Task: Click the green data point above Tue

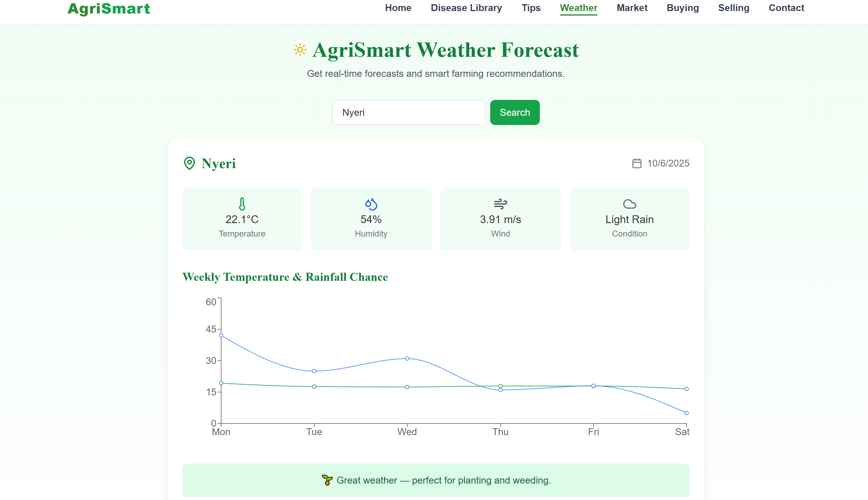Action: [x=314, y=387]
